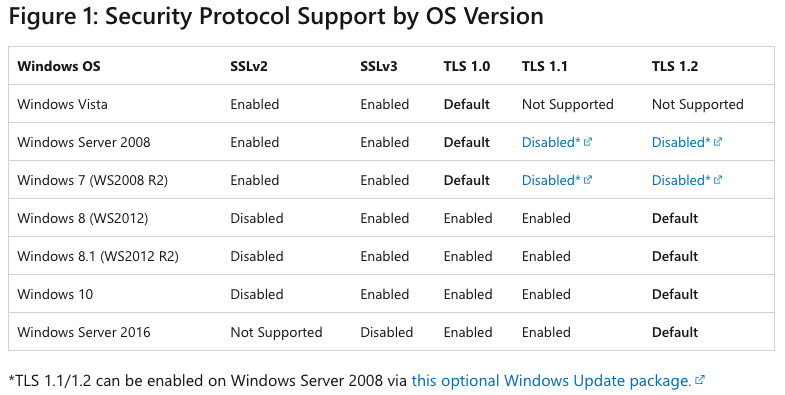Click external-link icon after Windows Update package
Viewport: 785px width, 395px height.
(x=700, y=380)
